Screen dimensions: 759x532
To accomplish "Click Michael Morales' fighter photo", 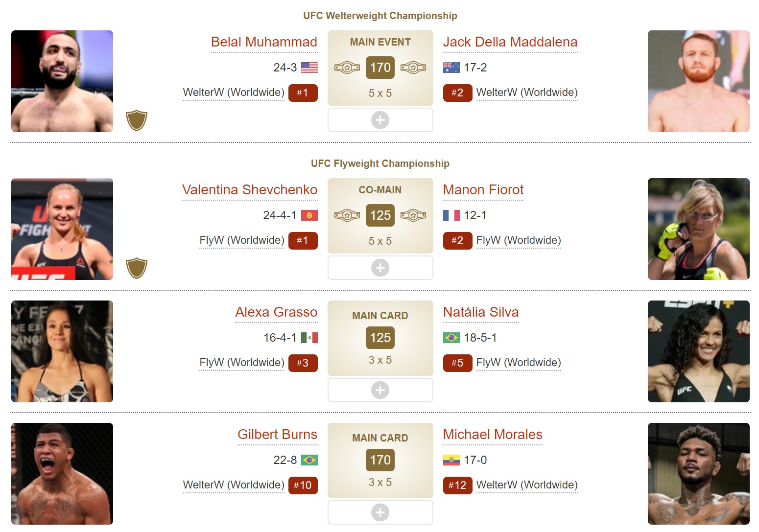I will click(x=699, y=474).
